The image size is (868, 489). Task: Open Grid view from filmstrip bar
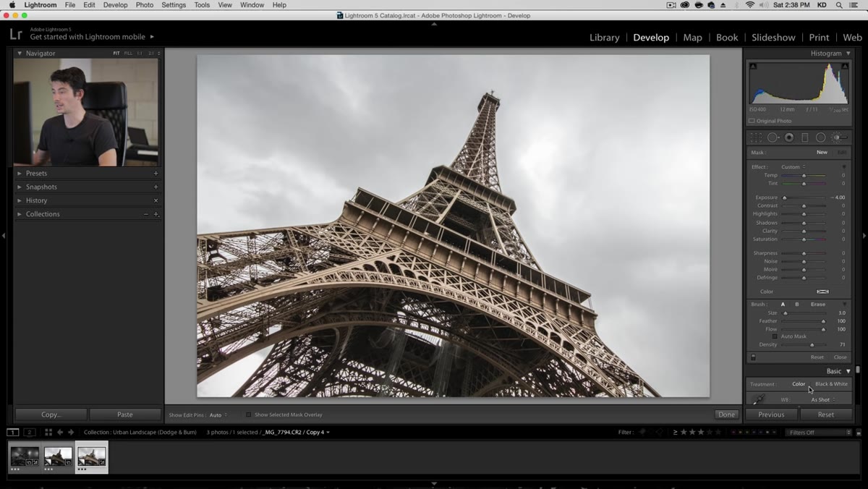tap(48, 432)
